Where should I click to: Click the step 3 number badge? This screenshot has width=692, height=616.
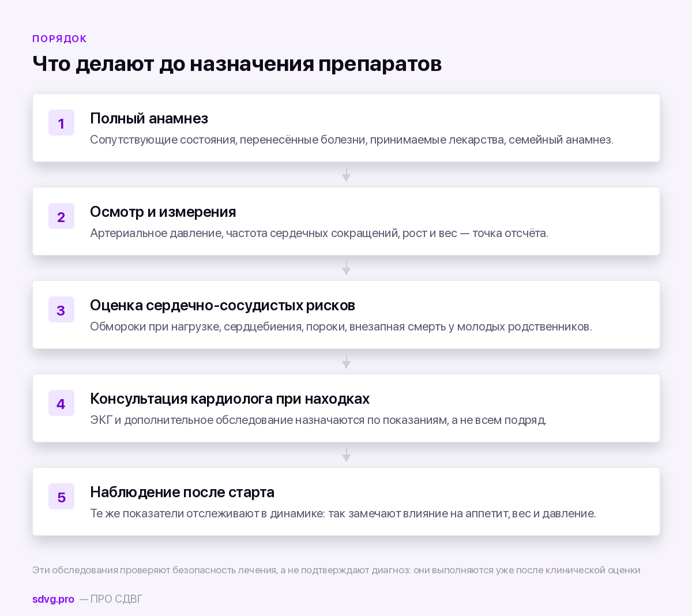click(x=61, y=310)
